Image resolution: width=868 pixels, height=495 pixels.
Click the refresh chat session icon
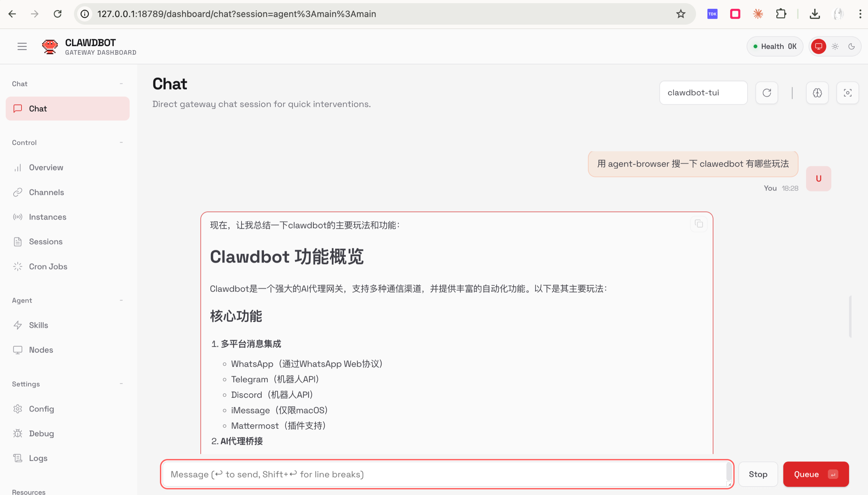pyautogui.click(x=767, y=92)
